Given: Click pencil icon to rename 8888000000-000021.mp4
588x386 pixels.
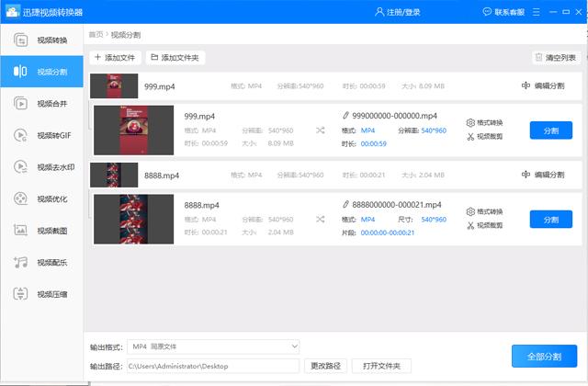Looking at the screenshot, I should pos(345,204).
